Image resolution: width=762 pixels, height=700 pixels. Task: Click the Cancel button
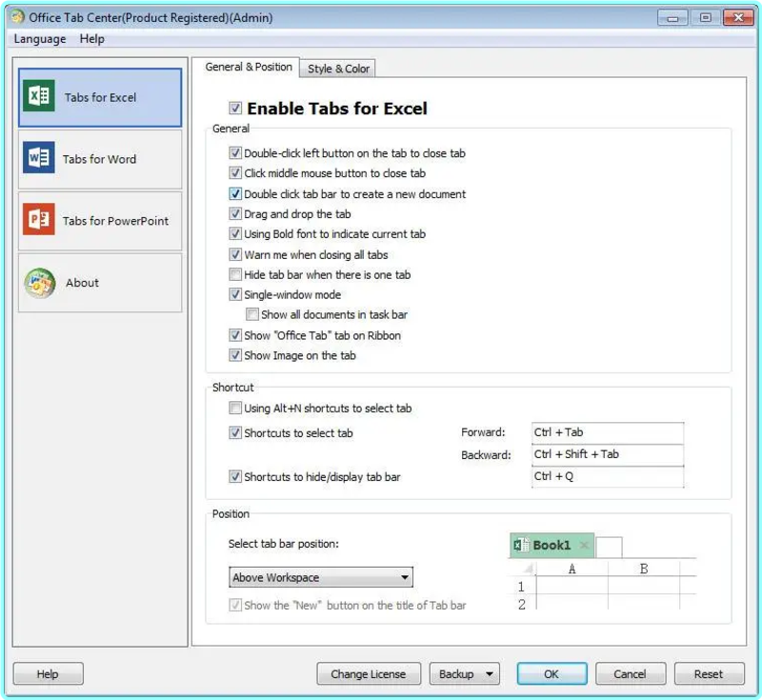pos(630,673)
